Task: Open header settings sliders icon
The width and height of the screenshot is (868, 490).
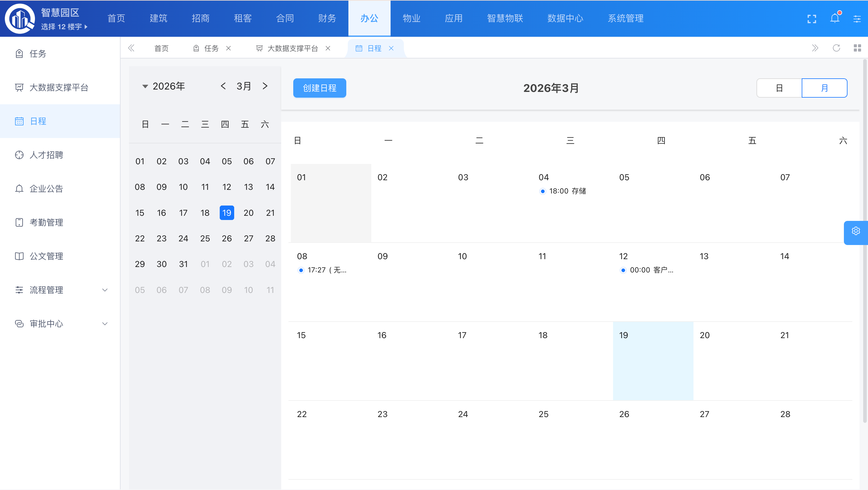Action: (857, 19)
